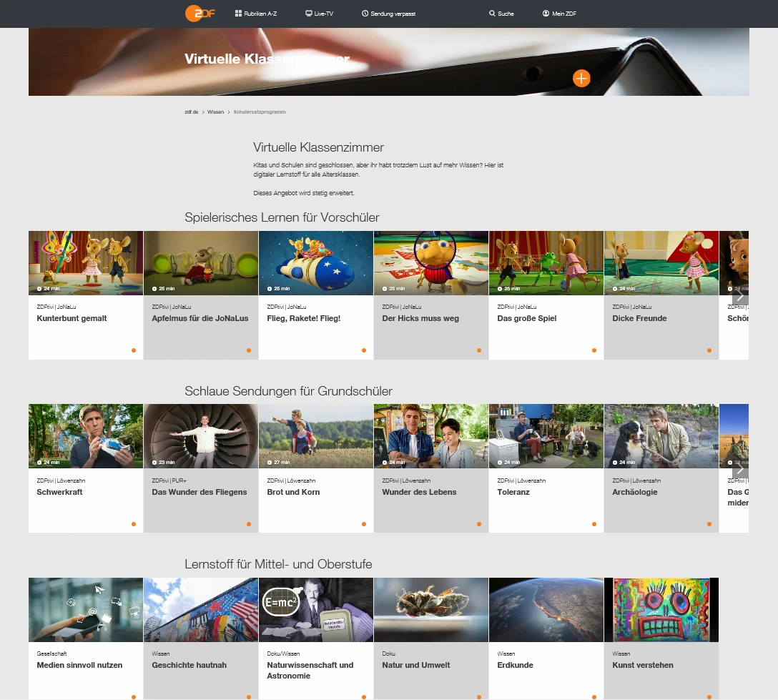The image size is (778, 700).
Task: Click zdf.de breadcrumb link
Action: click(190, 112)
